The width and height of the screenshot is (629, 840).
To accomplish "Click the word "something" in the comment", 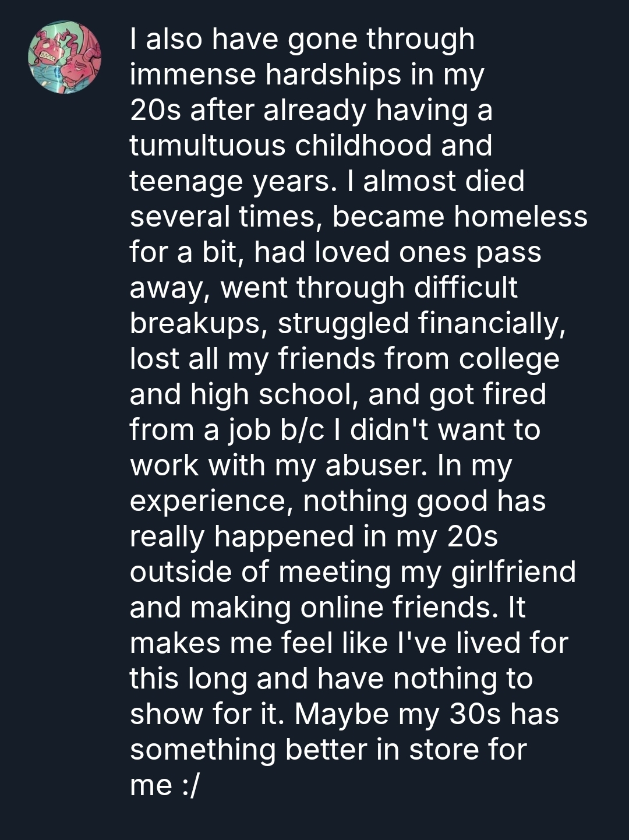I will 203,750.
